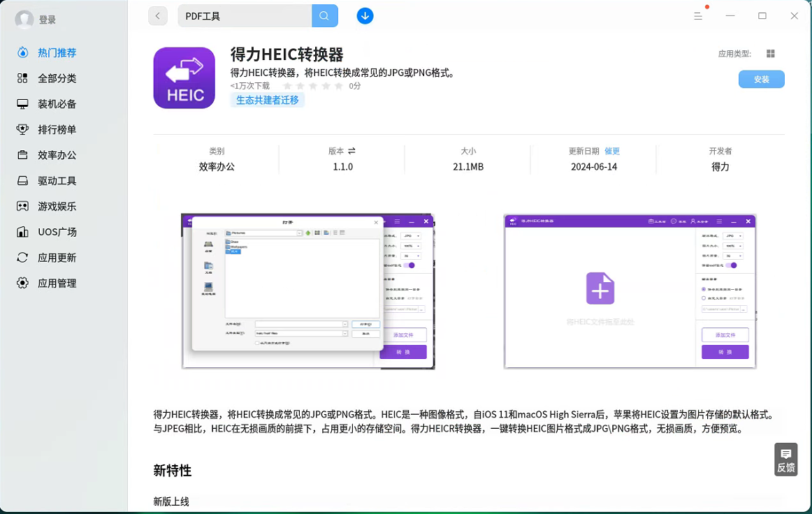
Task: Click the 效率办公 category value
Action: coord(217,167)
